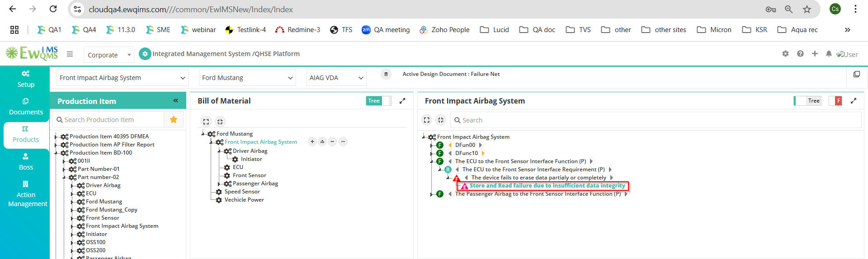Expand Passenger Airbag to Front Sensor Interface Function
Viewport: 868px width, 259px height.
pyautogui.click(x=432, y=194)
